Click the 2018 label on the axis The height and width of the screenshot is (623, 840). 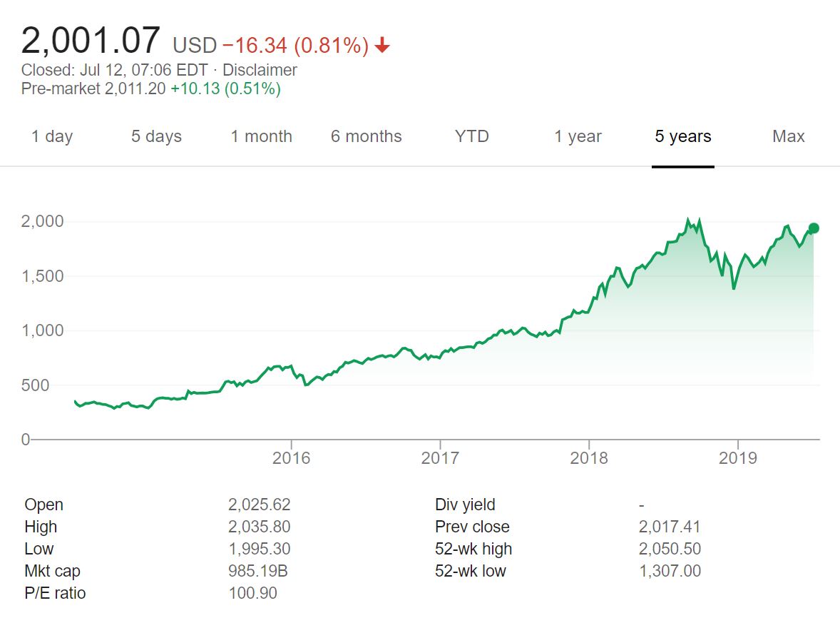coord(589,457)
